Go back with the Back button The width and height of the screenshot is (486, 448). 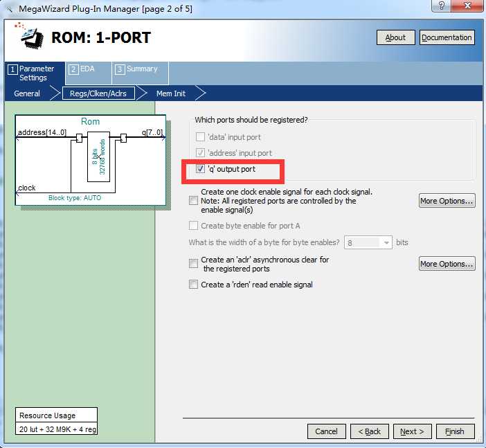[369, 431]
